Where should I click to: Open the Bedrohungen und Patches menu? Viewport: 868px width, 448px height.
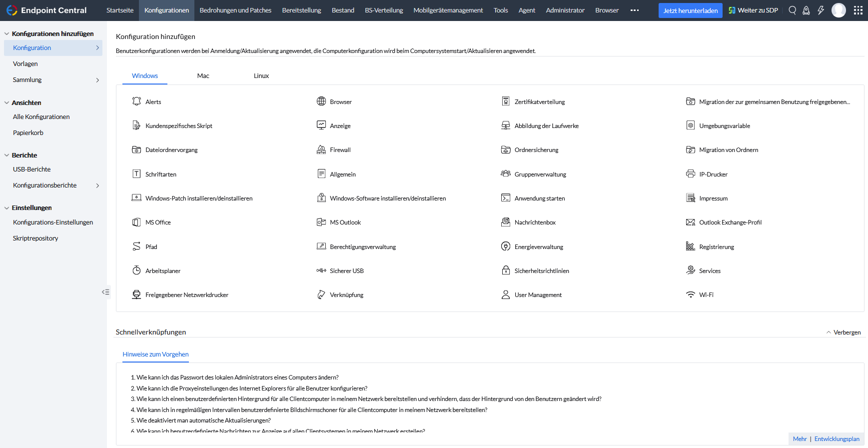pyautogui.click(x=235, y=10)
